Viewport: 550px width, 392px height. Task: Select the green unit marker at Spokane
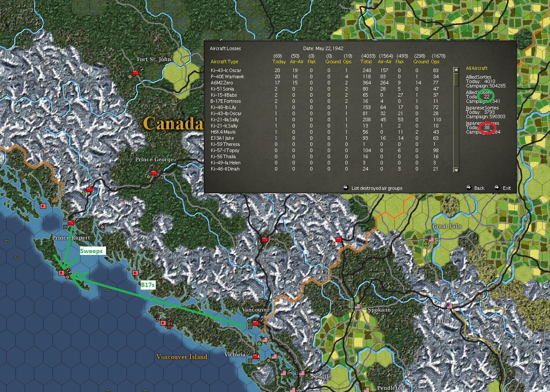click(352, 310)
